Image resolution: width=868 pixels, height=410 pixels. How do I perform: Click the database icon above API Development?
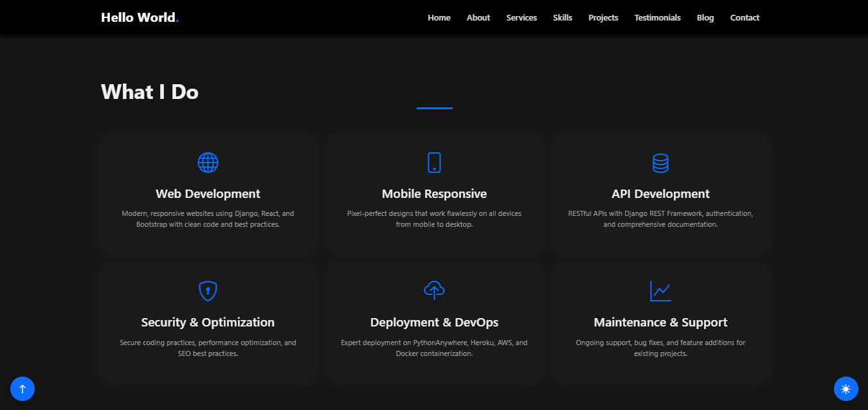point(660,163)
